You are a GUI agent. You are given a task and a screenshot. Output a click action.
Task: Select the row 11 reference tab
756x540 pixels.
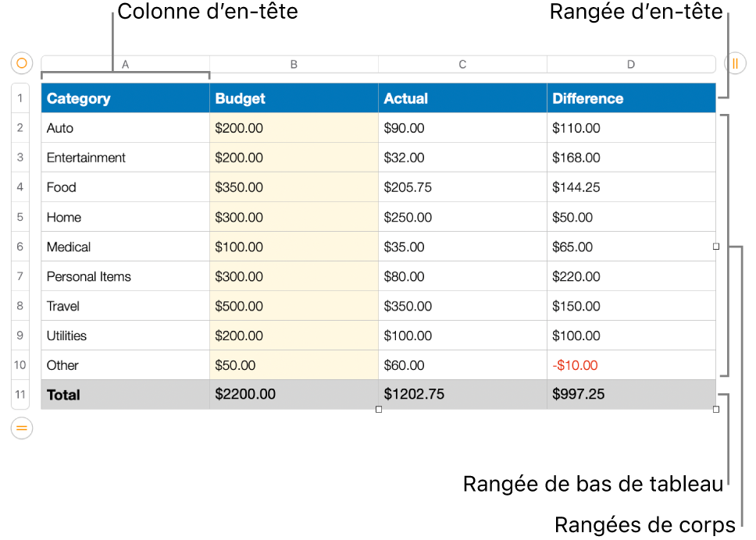(20, 395)
